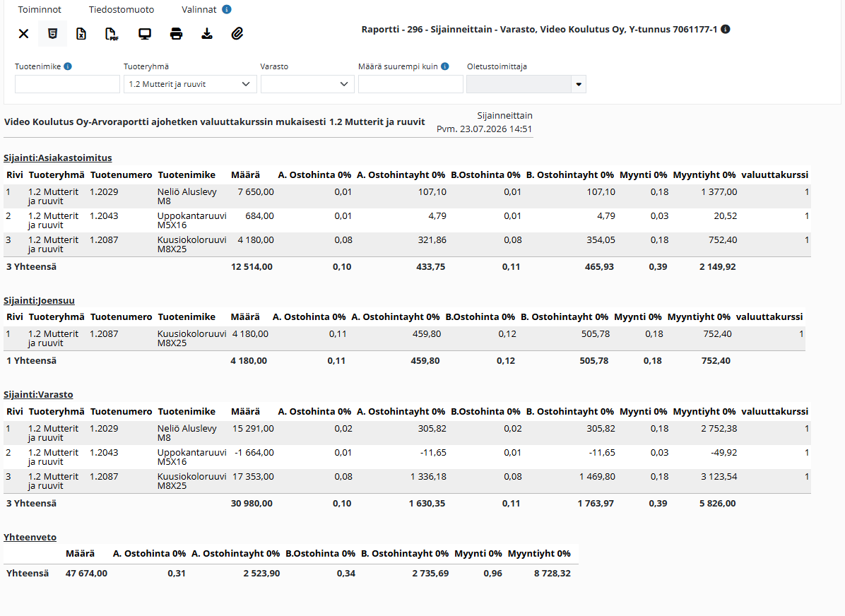Click info icon next to Tuotenimike label
This screenshot has height=616, width=845.
point(68,66)
